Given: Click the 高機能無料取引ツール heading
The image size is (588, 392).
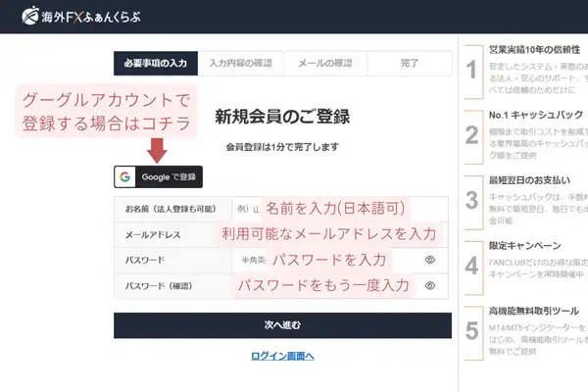Looking at the screenshot, I should pos(534,311).
